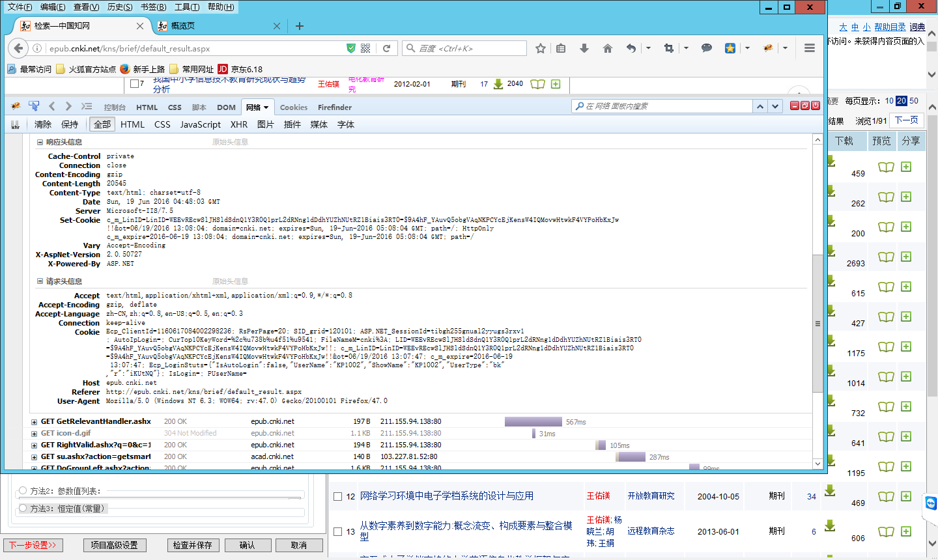Click the Firebug bug icon in Firefox toolbar
The width and height of the screenshot is (938, 560).
coord(769,48)
